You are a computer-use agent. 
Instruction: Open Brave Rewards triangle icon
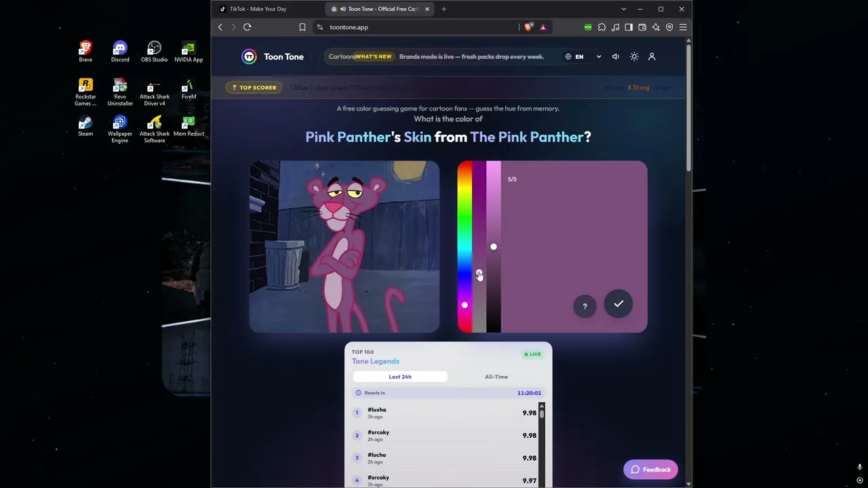(x=542, y=27)
